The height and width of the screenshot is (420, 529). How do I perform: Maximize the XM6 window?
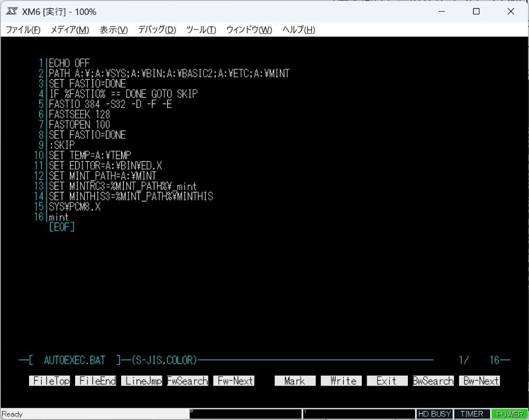point(476,12)
